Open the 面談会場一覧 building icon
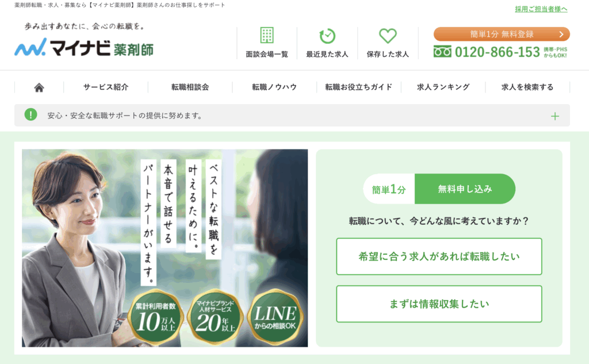Viewport: 589px width, 364px height. 267,35
